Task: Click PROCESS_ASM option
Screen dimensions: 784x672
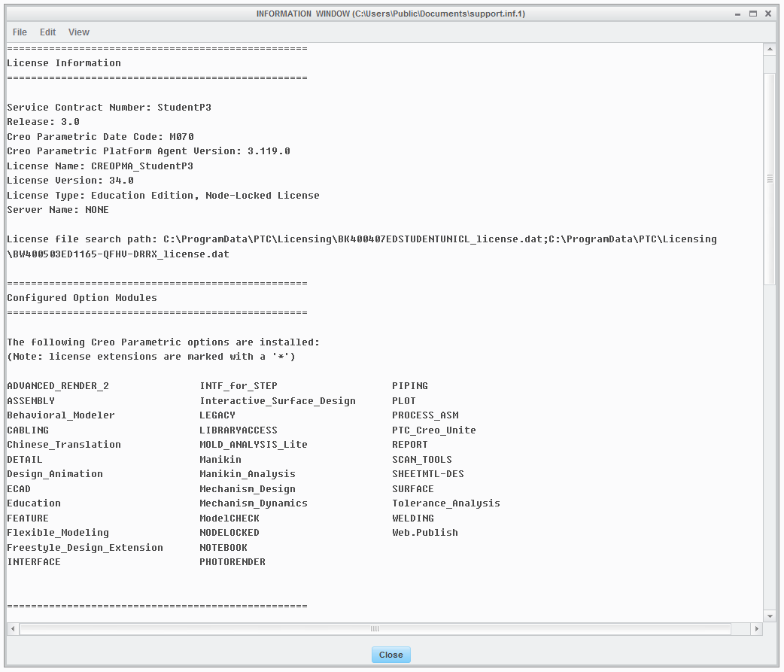Action: click(x=425, y=415)
